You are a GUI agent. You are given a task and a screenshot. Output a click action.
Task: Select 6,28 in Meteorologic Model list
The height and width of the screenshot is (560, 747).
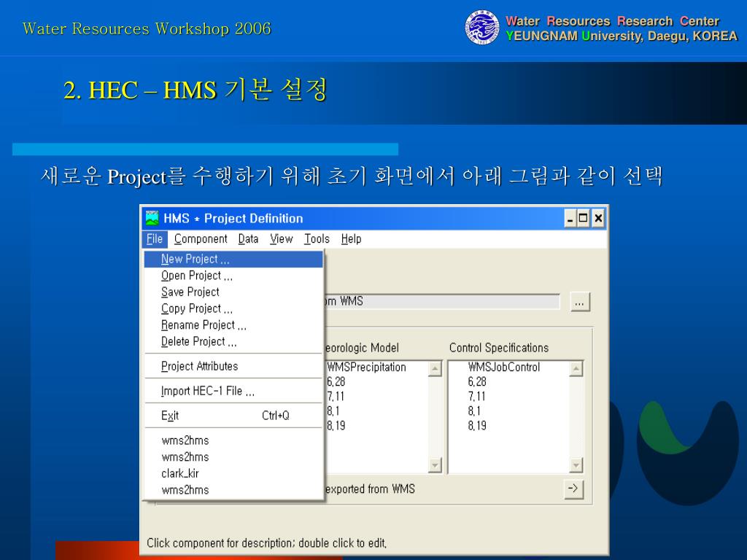pos(336,382)
